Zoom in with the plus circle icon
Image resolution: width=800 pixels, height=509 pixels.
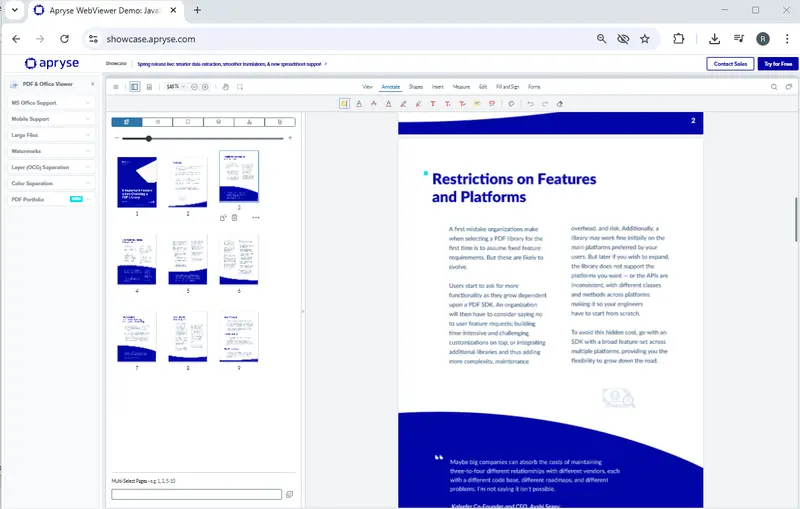[x=205, y=87]
